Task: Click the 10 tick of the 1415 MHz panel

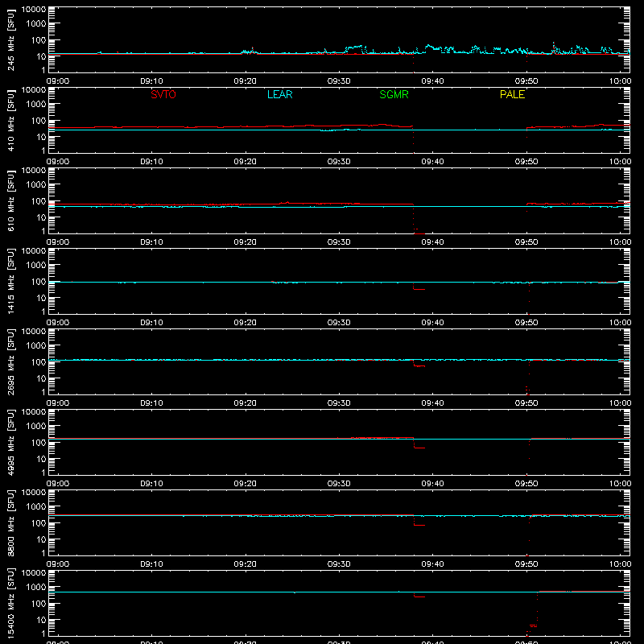Action: pyautogui.click(x=41, y=298)
